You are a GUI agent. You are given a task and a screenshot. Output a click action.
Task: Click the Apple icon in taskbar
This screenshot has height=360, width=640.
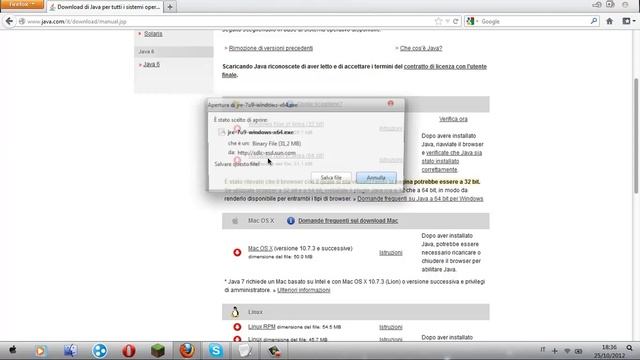point(13,350)
